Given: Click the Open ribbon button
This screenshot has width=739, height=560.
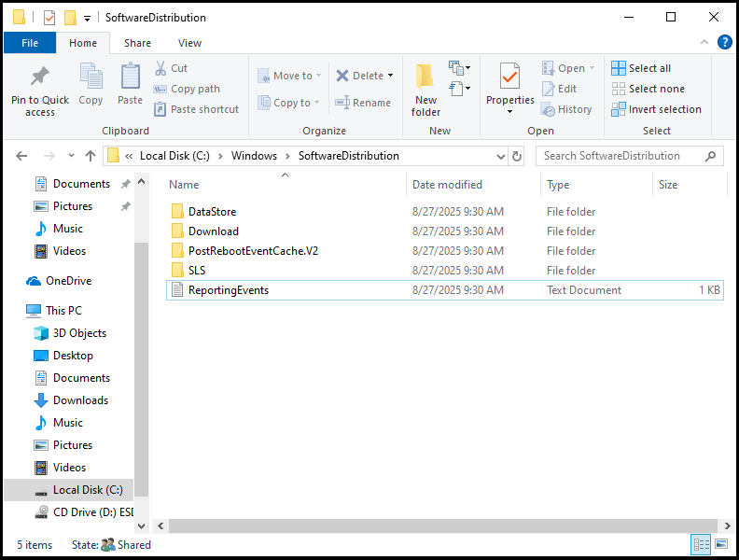Looking at the screenshot, I should pyautogui.click(x=567, y=68).
